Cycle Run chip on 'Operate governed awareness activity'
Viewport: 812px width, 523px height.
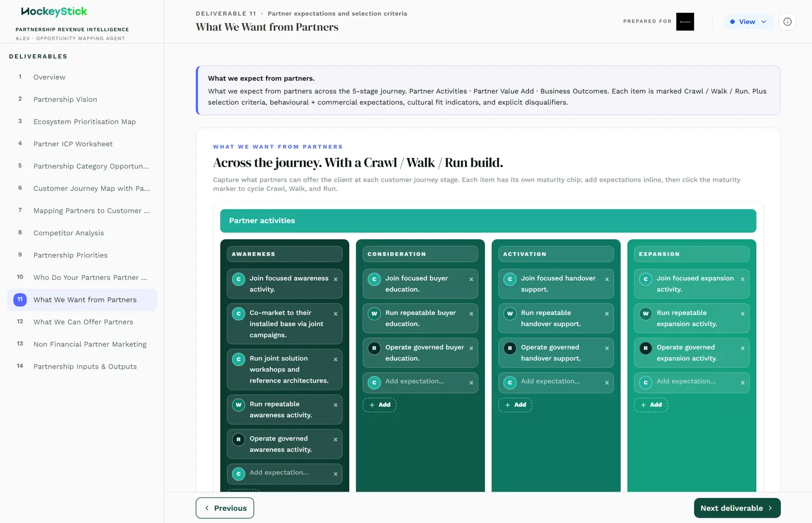click(x=238, y=439)
